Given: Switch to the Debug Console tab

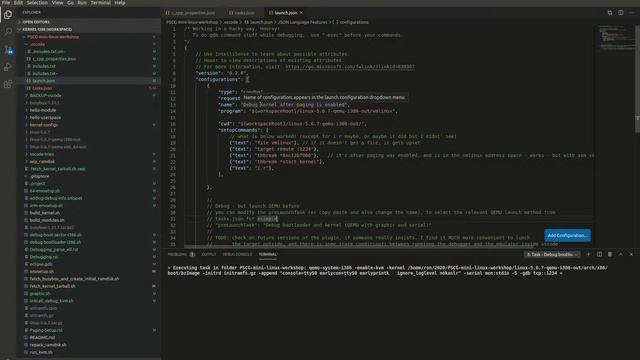Looking at the screenshot, I should pos(237,254).
